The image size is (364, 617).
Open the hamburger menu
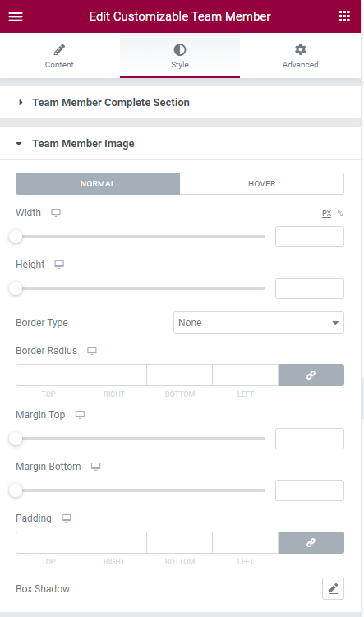[x=16, y=16]
